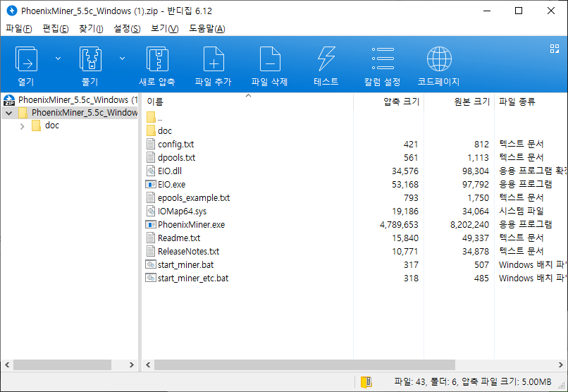
Task: Click the tree panel scroll left arrow
Action: point(7,365)
